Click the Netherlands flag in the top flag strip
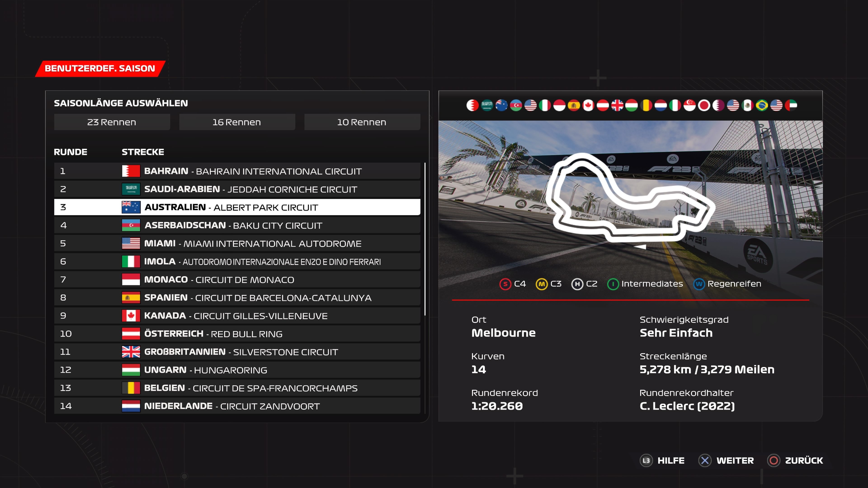This screenshot has width=868, height=488. [x=661, y=106]
